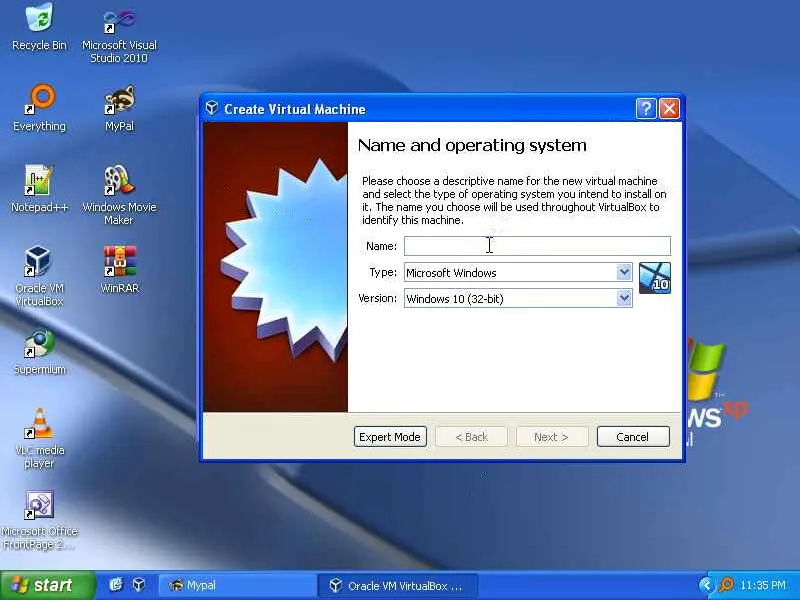The width and height of the screenshot is (800, 600).
Task: Click the system tray search magnifier icon
Action: [x=726, y=585]
